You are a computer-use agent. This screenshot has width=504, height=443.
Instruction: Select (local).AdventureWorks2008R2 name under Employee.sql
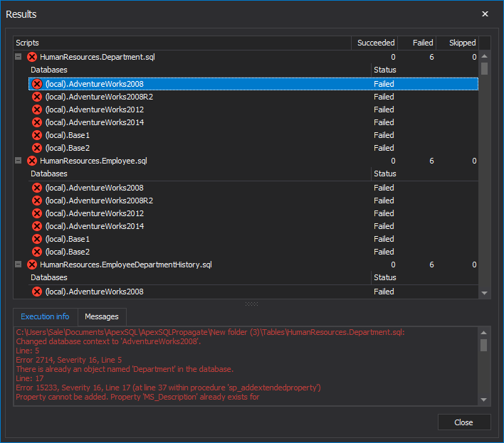click(x=100, y=201)
